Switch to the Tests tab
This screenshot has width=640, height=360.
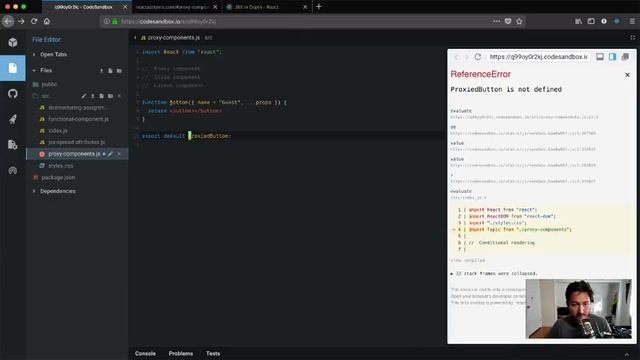point(213,353)
